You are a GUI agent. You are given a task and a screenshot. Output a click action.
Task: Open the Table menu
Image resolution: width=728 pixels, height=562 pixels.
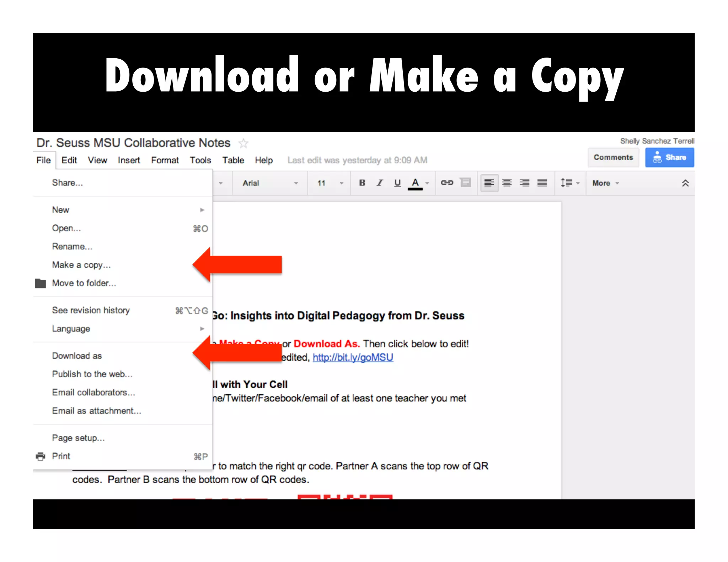click(233, 161)
